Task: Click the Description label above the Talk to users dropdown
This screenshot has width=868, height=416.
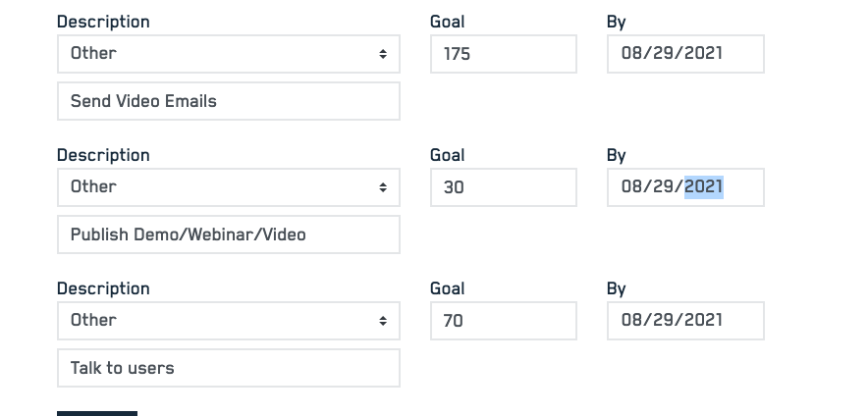Action: (103, 288)
